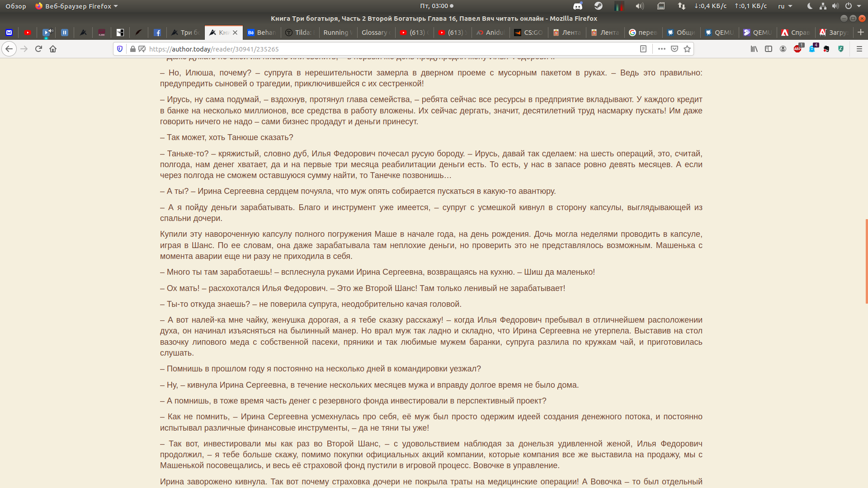The width and height of the screenshot is (868, 488).
Task: Open a new tab with plus button
Action: 861,33
